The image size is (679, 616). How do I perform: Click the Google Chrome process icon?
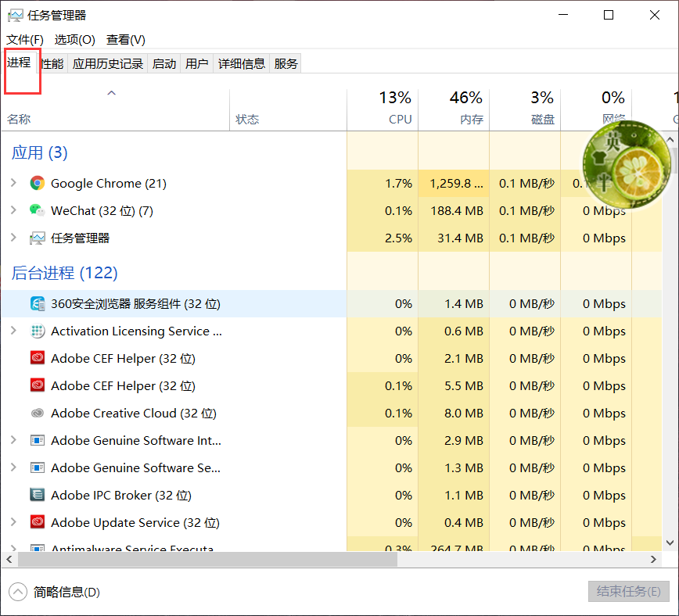click(38, 183)
